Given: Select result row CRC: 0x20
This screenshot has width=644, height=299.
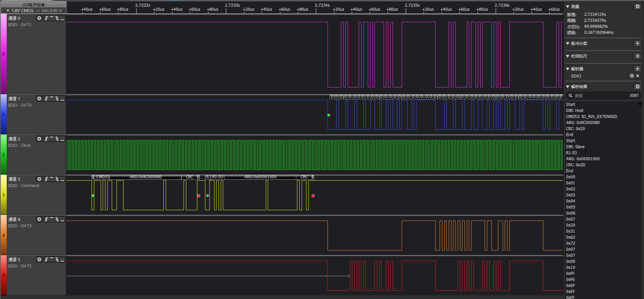Looking at the screenshot, I should [576, 129].
